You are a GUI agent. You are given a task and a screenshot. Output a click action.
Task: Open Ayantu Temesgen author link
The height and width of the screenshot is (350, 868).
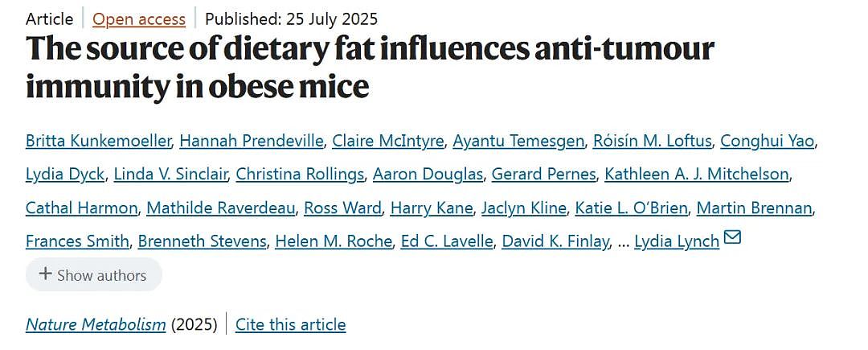click(x=518, y=141)
